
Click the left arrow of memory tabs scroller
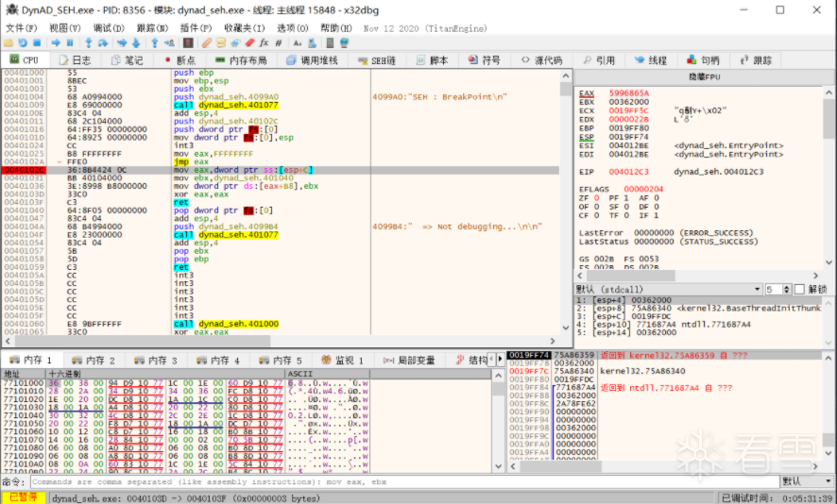pos(491,360)
